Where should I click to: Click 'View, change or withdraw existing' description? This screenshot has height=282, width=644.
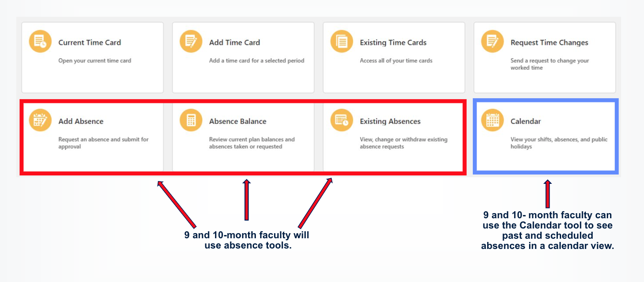click(403, 143)
